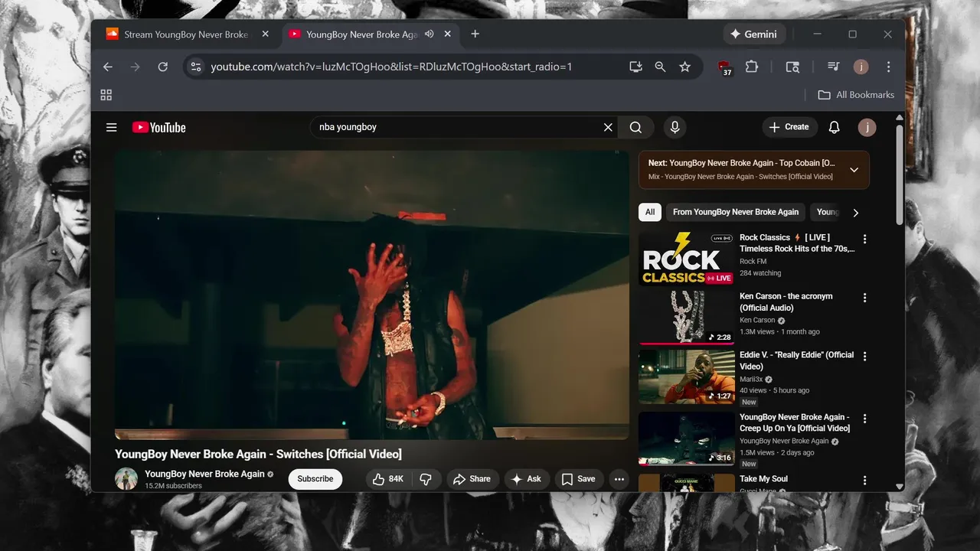
Task: Open the tab search icon in toolbar
Action: pos(792,67)
